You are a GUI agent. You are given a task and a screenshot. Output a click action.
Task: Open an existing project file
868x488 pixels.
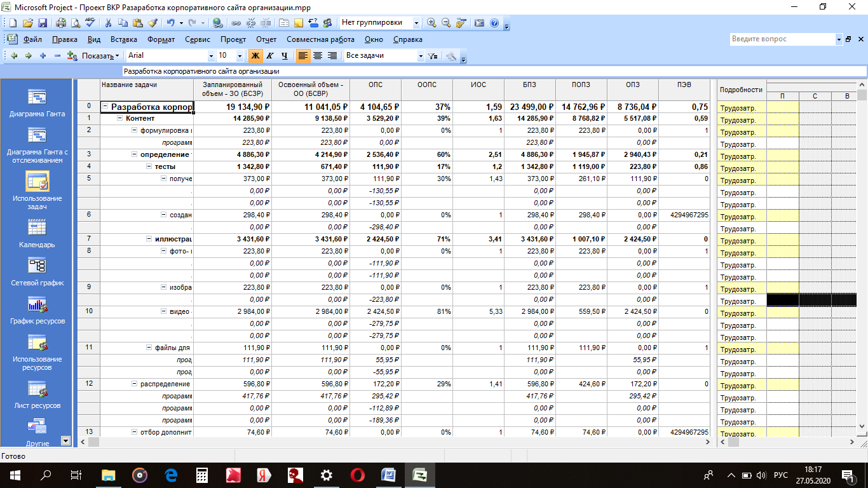pos(28,23)
